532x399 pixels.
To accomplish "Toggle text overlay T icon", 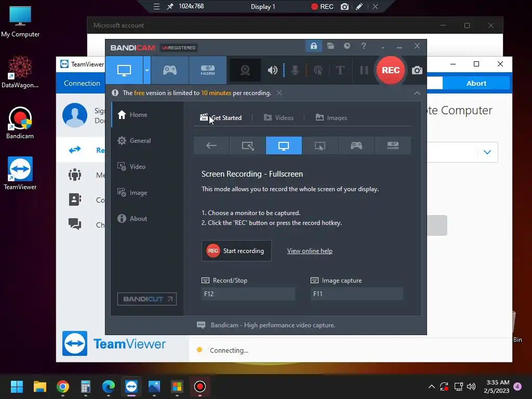I will click(x=340, y=70).
